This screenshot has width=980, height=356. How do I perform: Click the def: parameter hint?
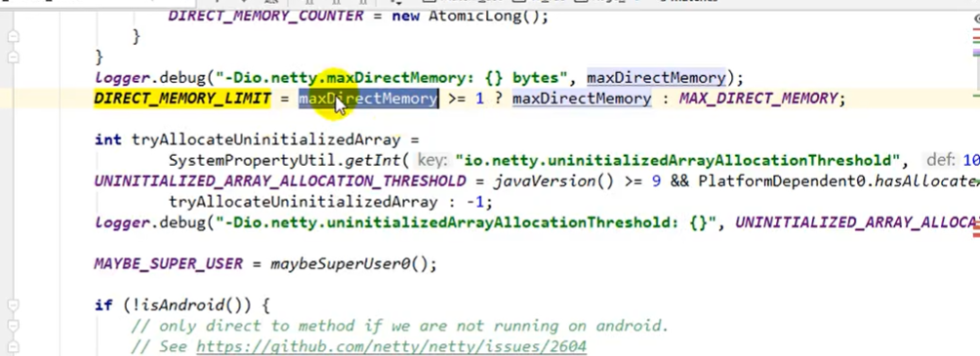click(941, 161)
